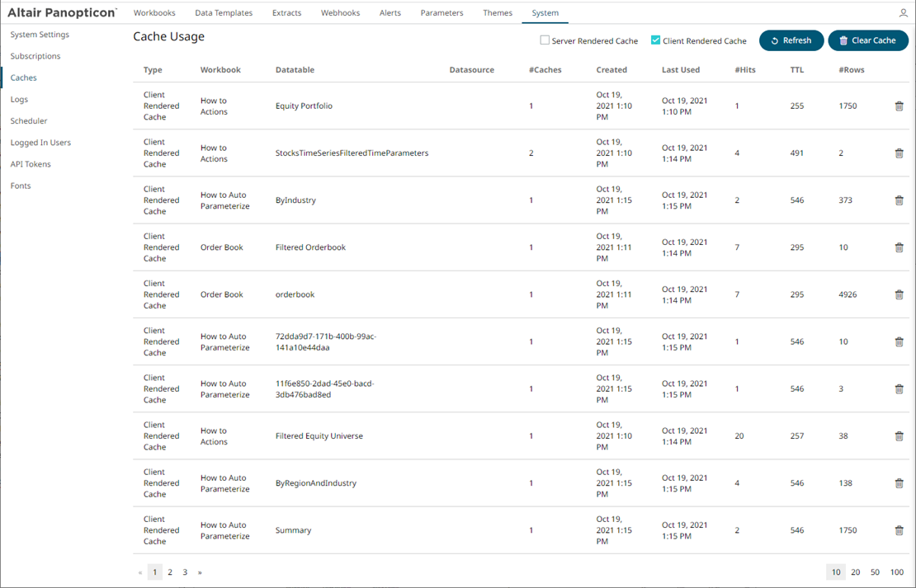Go to next page of caches
The width and height of the screenshot is (916, 588).
coord(200,572)
